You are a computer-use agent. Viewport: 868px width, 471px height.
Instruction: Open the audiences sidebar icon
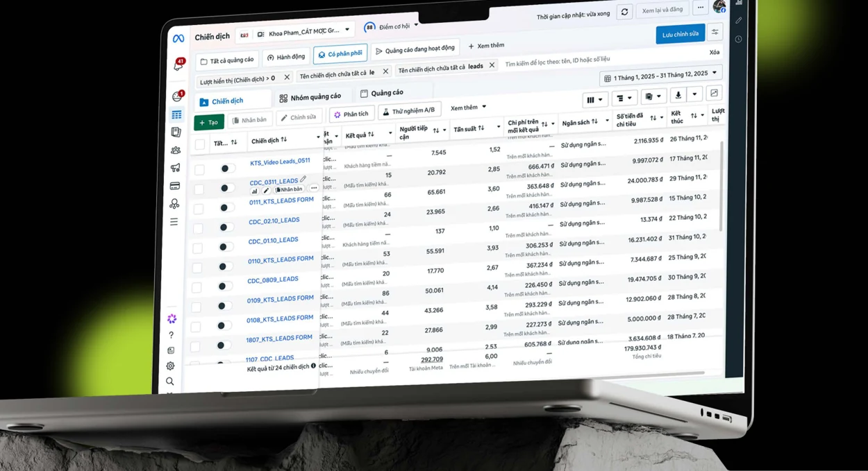pos(176,150)
